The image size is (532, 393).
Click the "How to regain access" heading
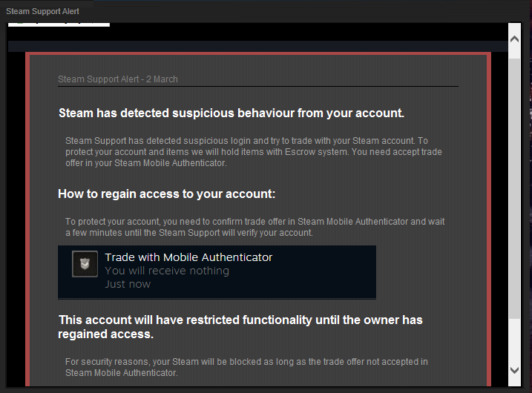coord(167,194)
